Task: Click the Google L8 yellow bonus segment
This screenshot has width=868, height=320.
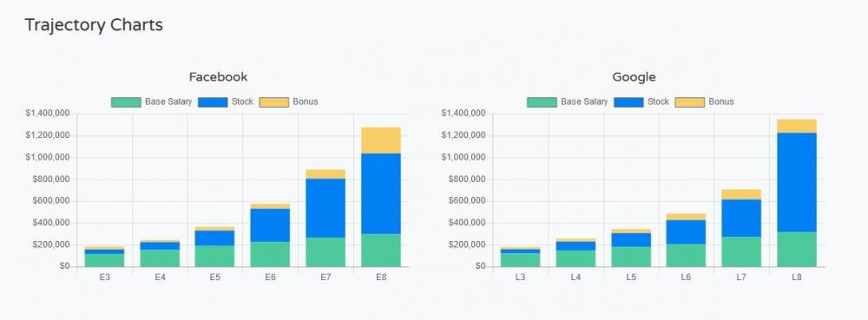Action: [797, 126]
